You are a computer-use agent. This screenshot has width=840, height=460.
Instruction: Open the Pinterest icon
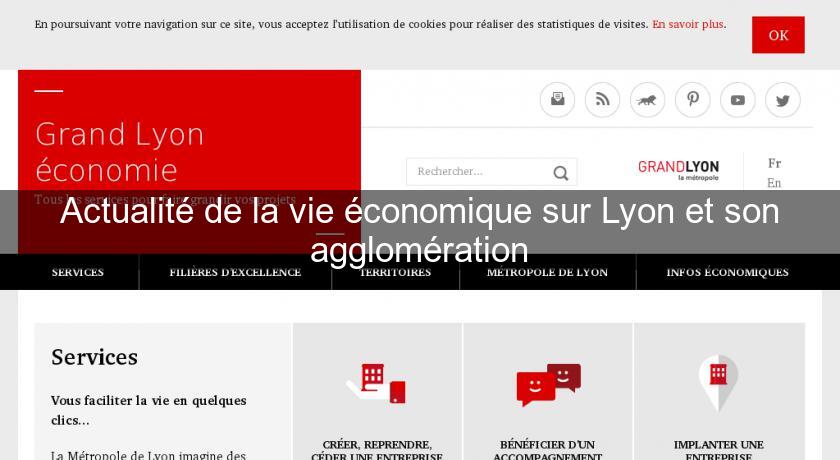pyautogui.click(x=693, y=100)
